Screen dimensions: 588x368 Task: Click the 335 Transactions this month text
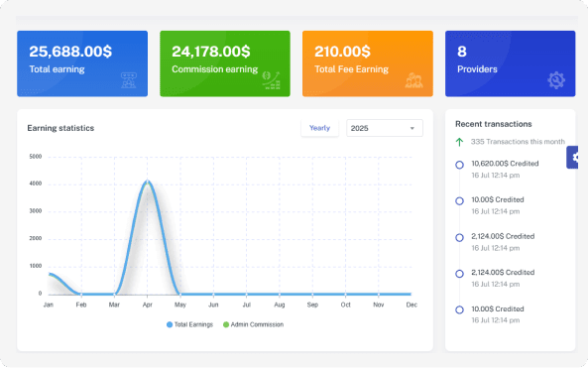[518, 142]
